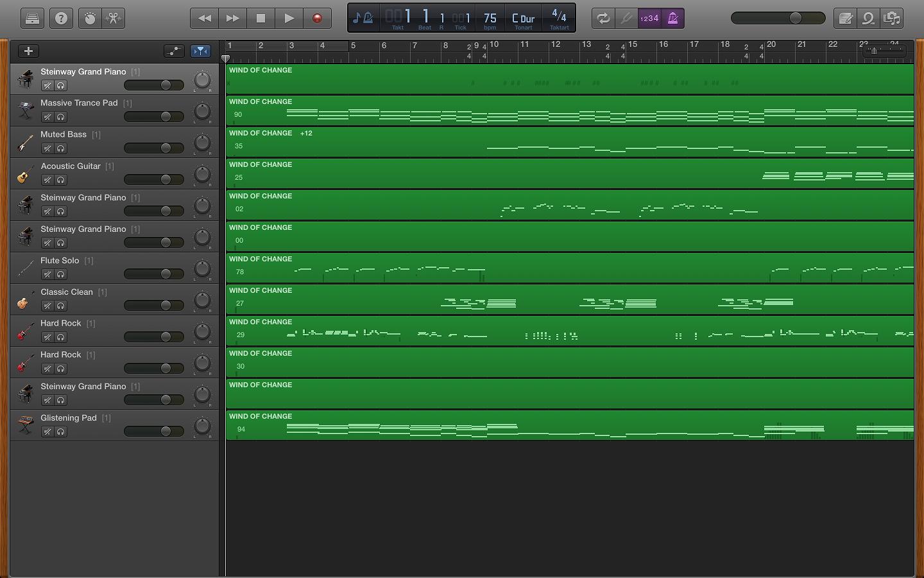
Task: Solo the Classic Clean track
Action: click(x=61, y=306)
